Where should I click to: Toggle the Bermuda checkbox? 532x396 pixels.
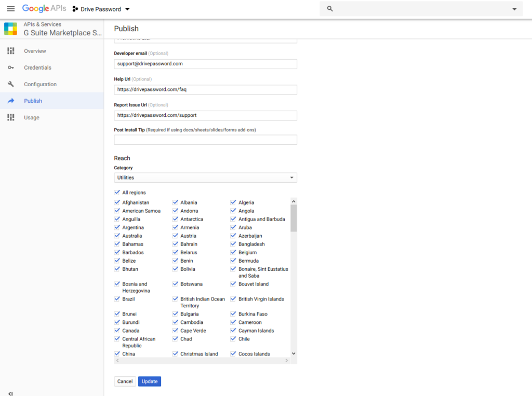(x=233, y=261)
